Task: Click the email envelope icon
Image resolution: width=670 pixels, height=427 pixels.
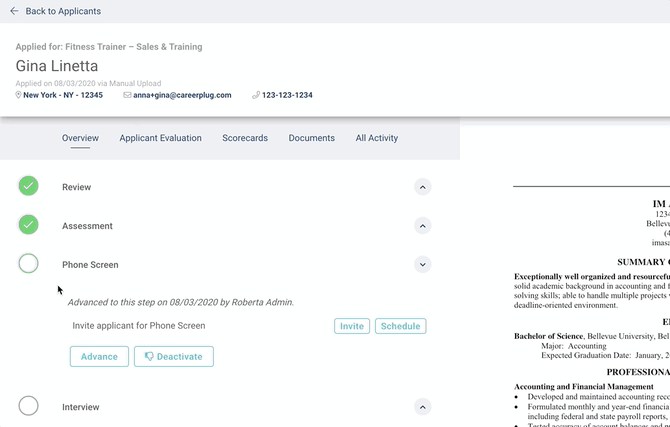Action: [127, 95]
